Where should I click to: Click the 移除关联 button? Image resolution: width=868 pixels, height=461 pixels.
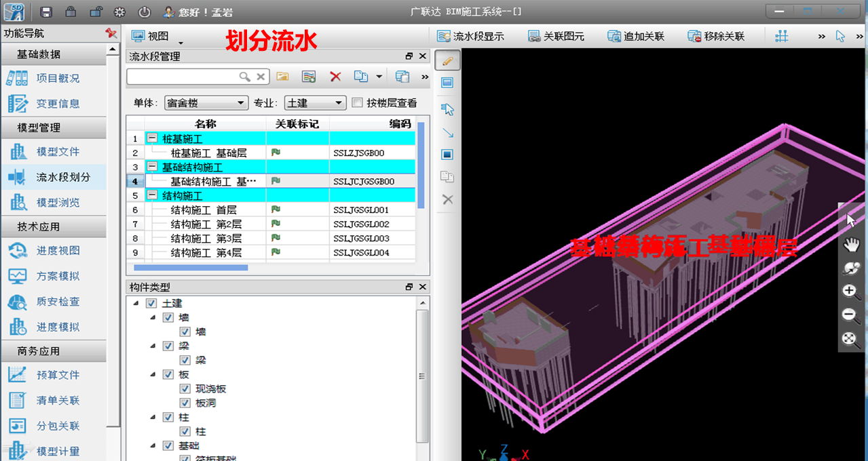click(x=716, y=36)
